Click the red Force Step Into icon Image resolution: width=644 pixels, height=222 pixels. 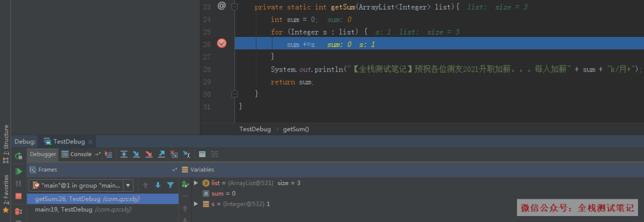pyautogui.click(x=148, y=154)
